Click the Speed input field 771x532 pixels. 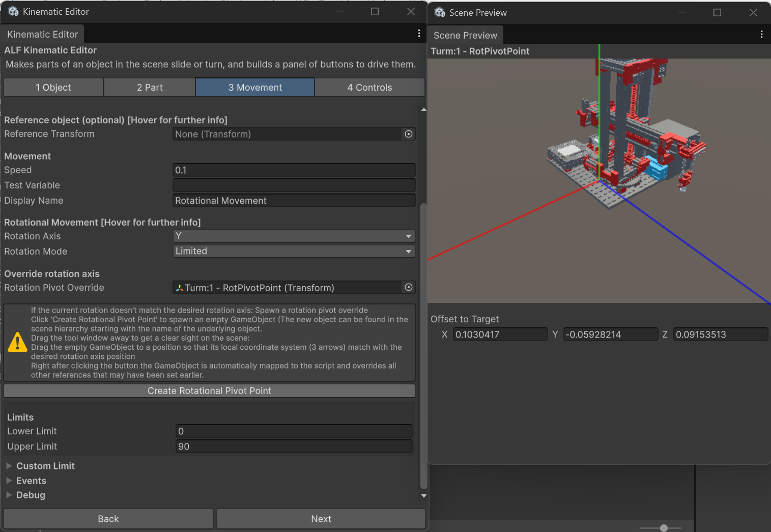[x=294, y=170]
